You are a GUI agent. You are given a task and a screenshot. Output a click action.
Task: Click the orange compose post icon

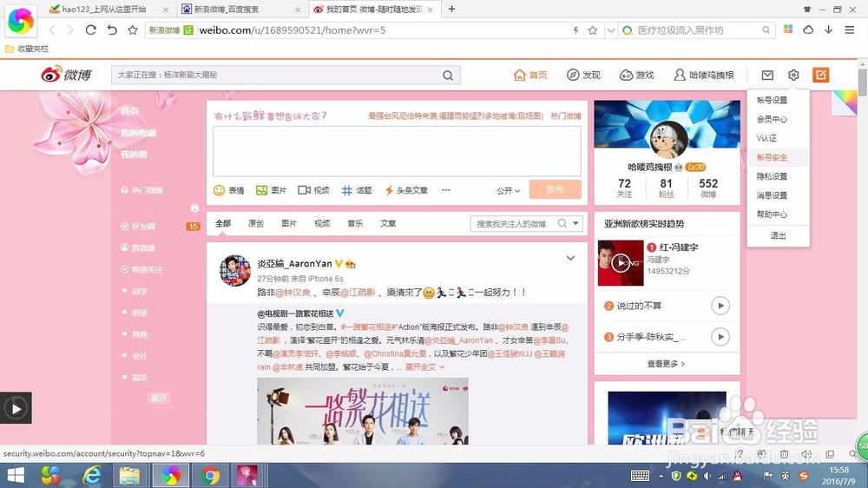pyautogui.click(x=820, y=75)
